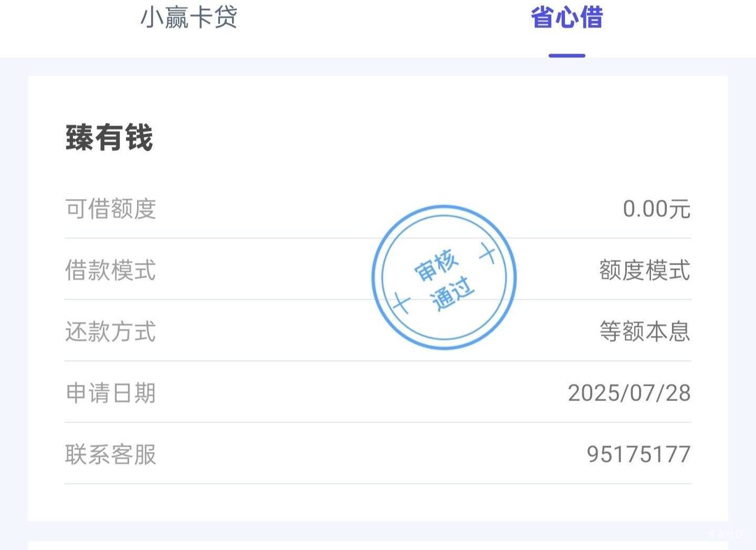The height and width of the screenshot is (550, 756).
Task: Click the 联系客服 label
Action: [111, 454]
